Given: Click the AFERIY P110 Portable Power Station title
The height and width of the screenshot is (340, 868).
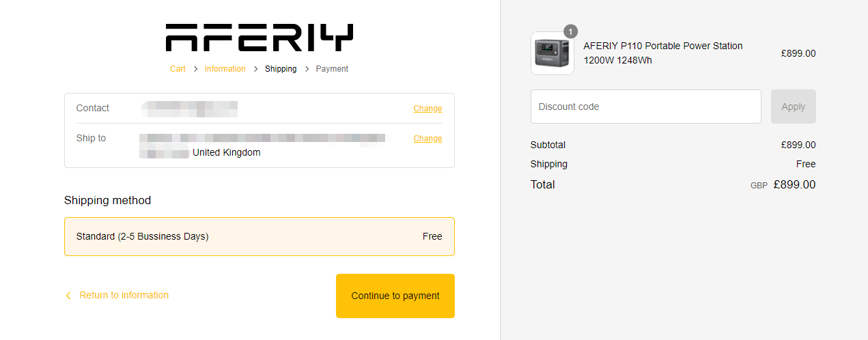Looking at the screenshot, I should tap(663, 53).
